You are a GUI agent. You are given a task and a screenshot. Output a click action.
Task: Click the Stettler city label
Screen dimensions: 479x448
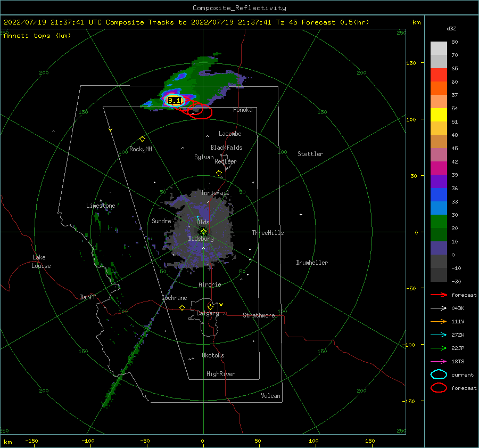310,154
